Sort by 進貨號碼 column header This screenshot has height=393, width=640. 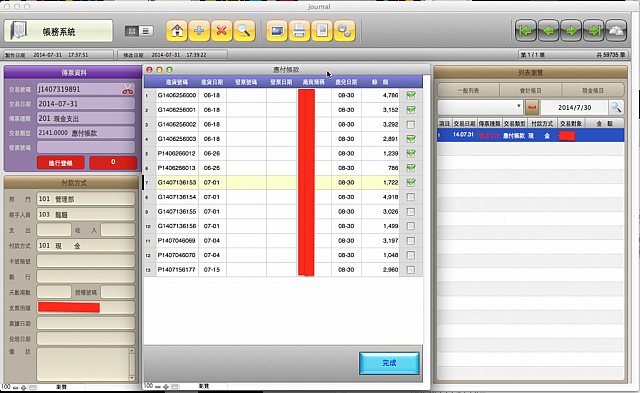coord(177,82)
